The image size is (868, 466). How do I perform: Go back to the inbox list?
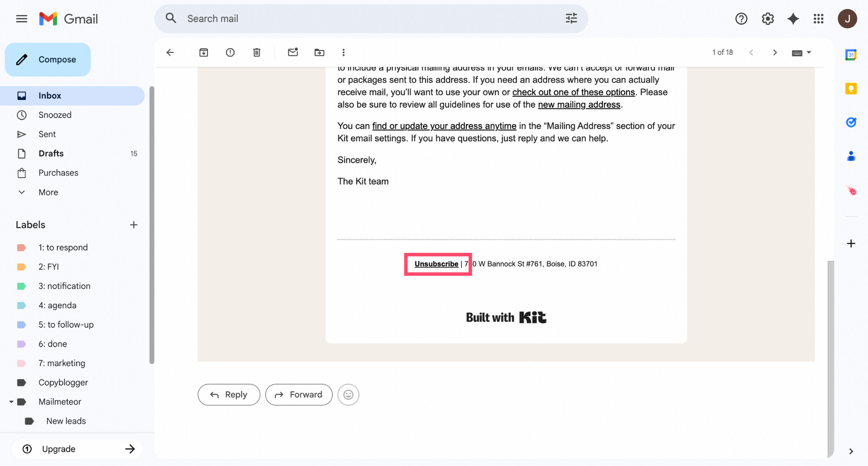pyautogui.click(x=170, y=52)
